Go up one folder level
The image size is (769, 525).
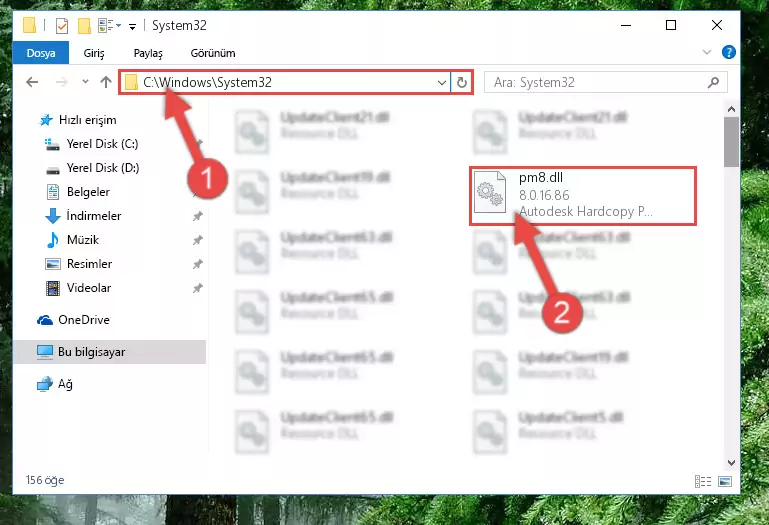[x=106, y=82]
